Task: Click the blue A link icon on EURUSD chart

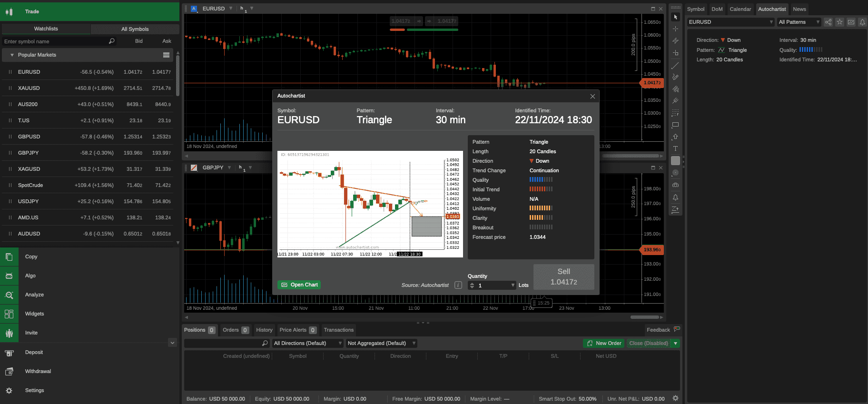Action: point(194,9)
